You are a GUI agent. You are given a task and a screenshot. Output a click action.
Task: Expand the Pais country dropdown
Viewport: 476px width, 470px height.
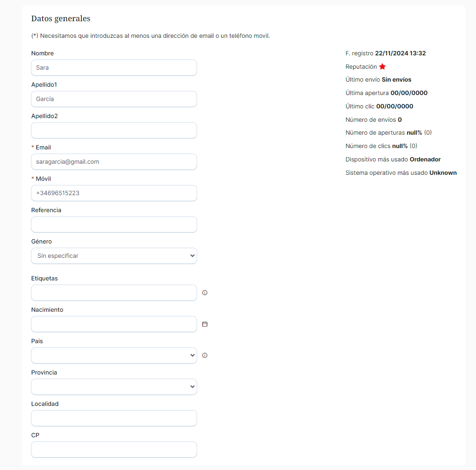pos(114,356)
